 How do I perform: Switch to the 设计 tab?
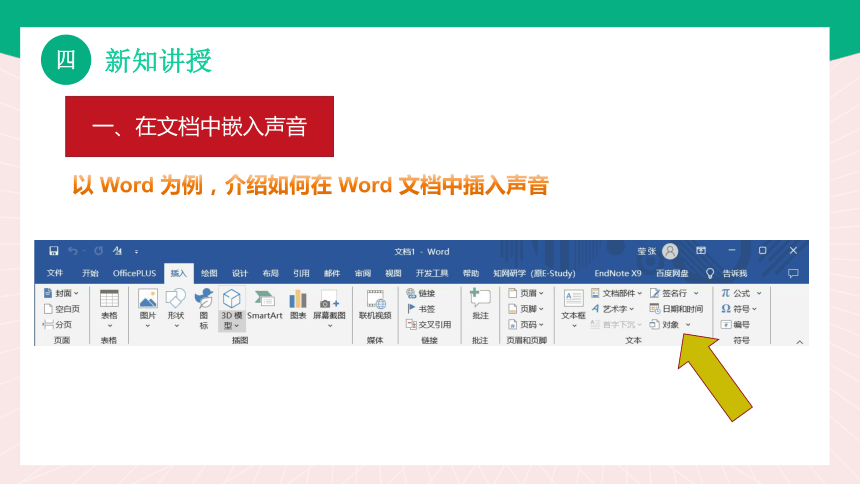pos(240,273)
